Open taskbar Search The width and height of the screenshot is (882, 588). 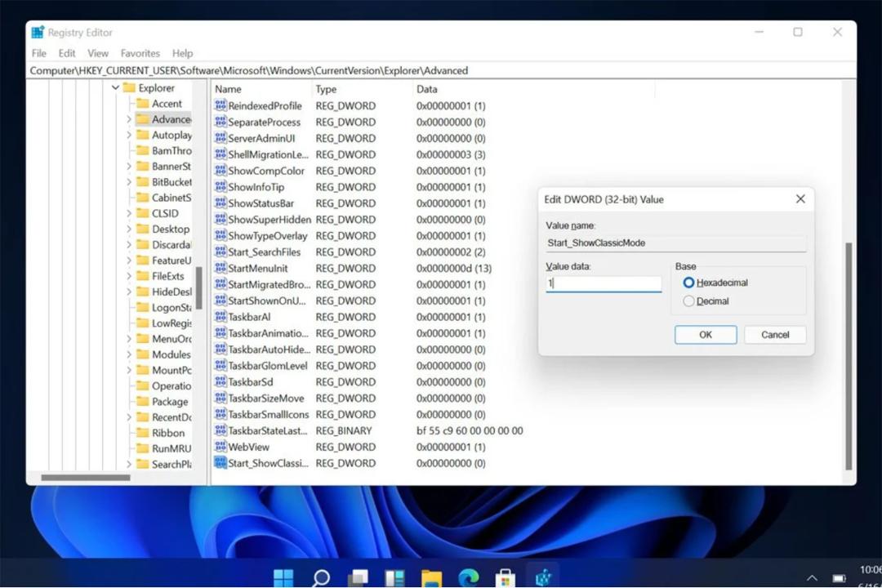[x=321, y=577]
